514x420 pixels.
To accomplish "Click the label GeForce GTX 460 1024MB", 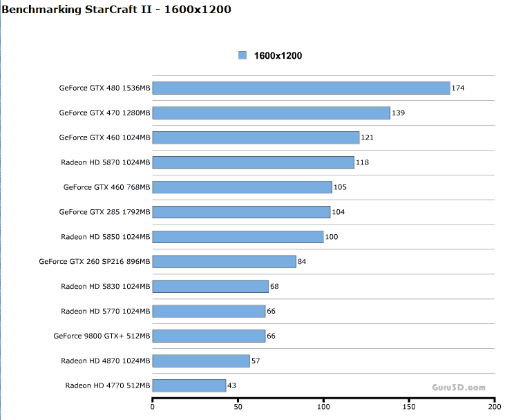I will pos(104,137).
